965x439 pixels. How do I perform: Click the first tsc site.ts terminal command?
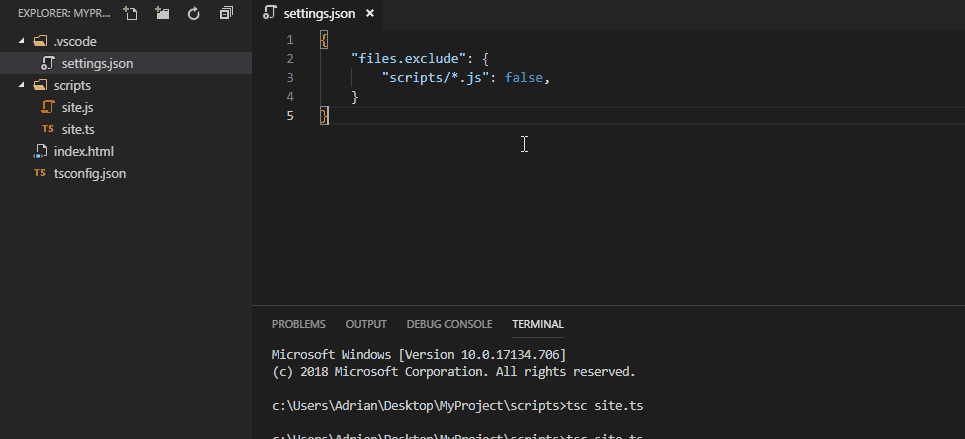click(605, 406)
